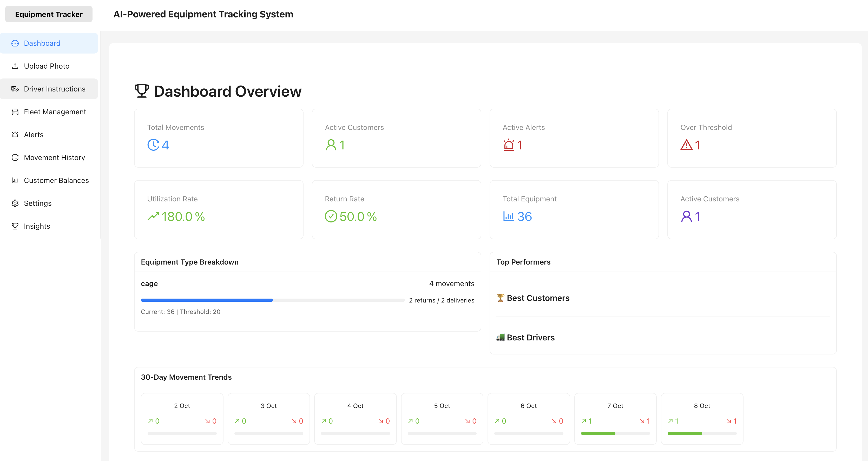Click the Customer Balances bar-chart icon

(x=15, y=180)
